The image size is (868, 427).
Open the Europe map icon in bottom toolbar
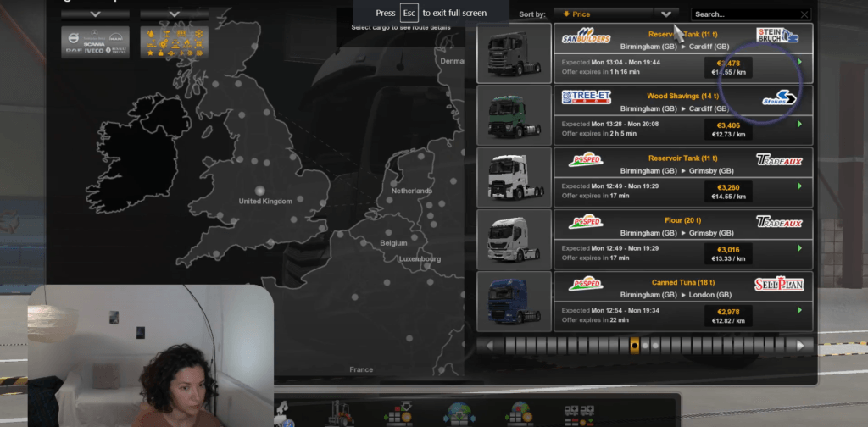pos(285,415)
